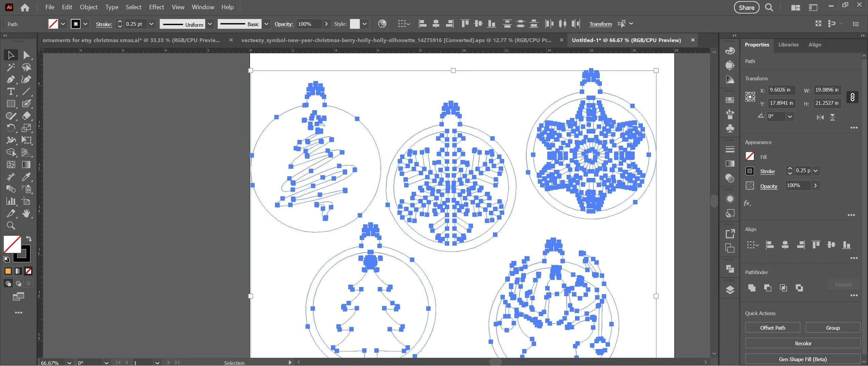Click the reference point locator grid
The width and height of the screenshot is (868, 366).
750,97
